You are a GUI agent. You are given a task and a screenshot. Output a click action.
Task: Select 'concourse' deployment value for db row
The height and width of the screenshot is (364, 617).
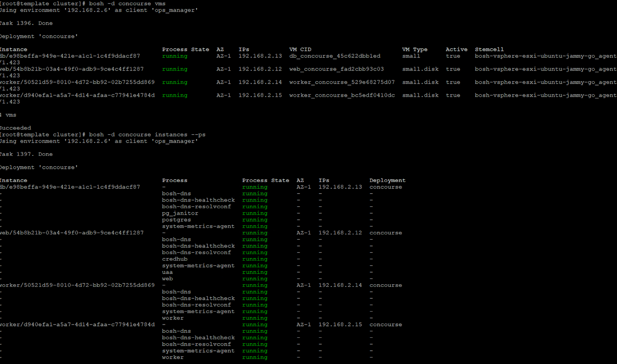point(386,187)
